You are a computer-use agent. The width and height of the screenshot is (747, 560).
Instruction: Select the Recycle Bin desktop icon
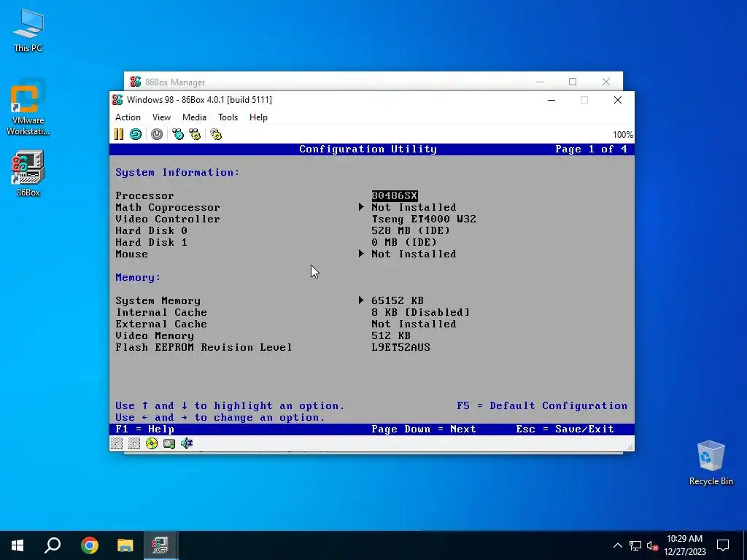click(x=711, y=463)
